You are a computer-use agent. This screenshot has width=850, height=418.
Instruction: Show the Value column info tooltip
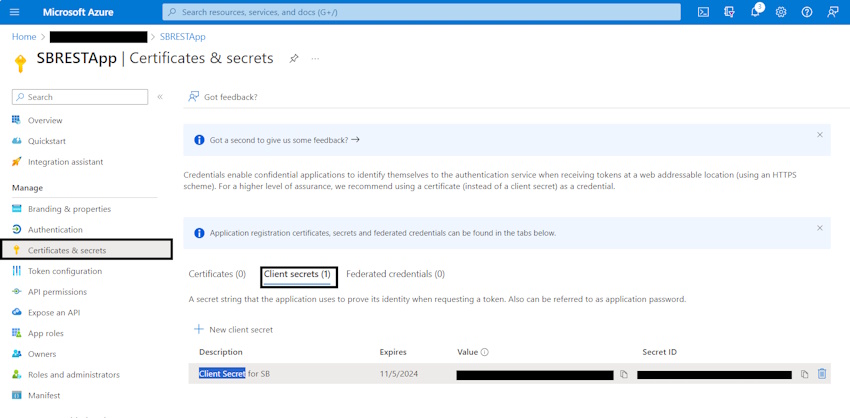485,352
